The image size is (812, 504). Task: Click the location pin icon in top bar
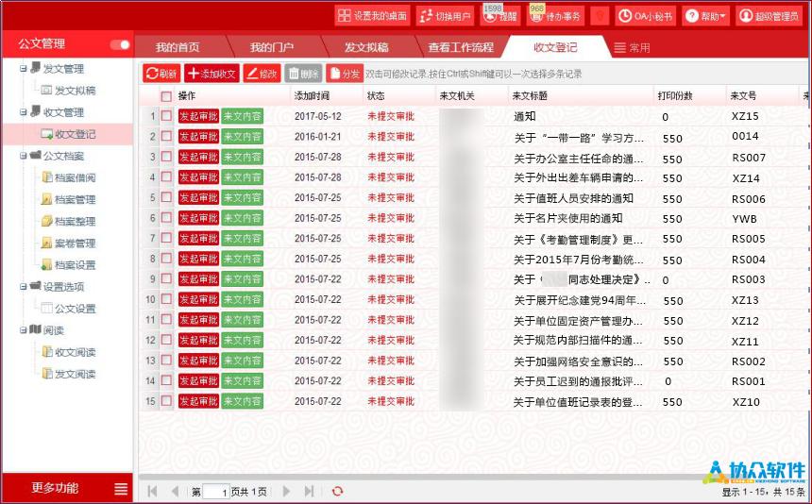click(x=600, y=16)
